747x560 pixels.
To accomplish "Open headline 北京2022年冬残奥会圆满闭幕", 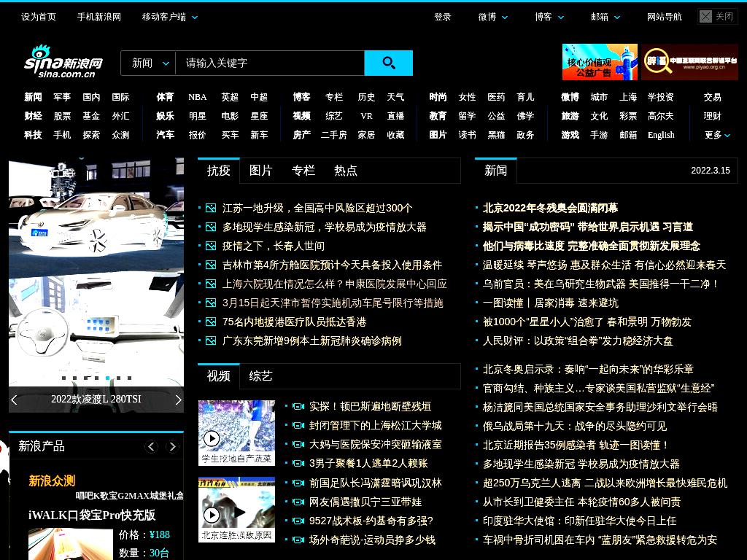I will (550, 208).
